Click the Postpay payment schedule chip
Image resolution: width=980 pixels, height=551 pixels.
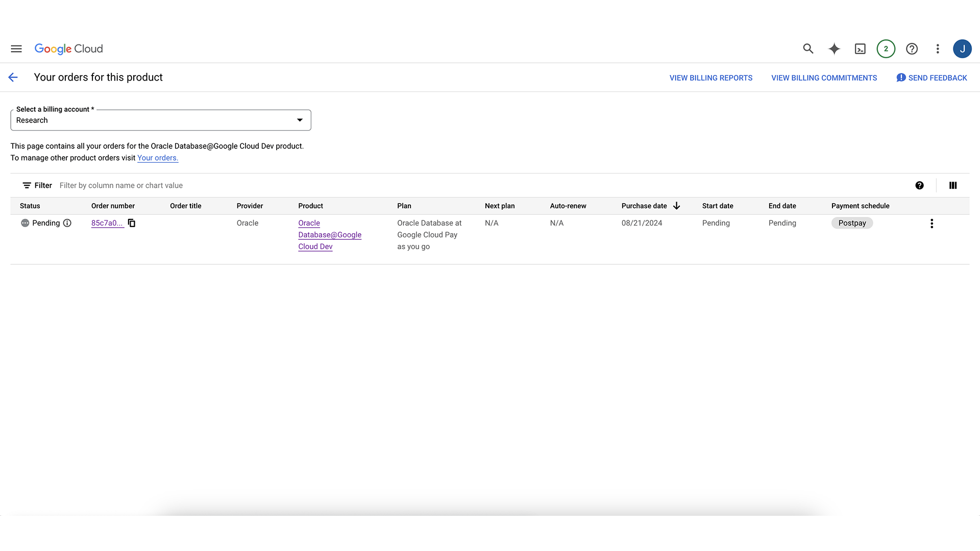pos(851,223)
